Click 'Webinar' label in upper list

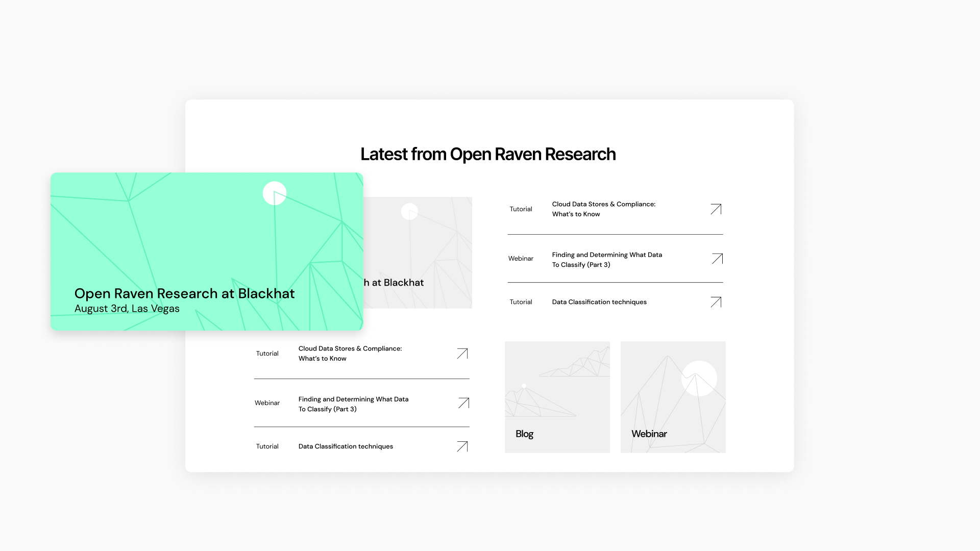pyautogui.click(x=521, y=259)
